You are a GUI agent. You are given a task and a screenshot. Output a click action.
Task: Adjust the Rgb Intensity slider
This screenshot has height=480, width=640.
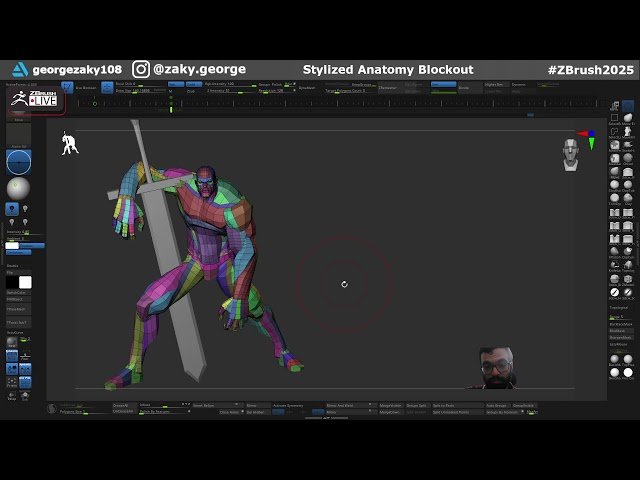(231, 84)
